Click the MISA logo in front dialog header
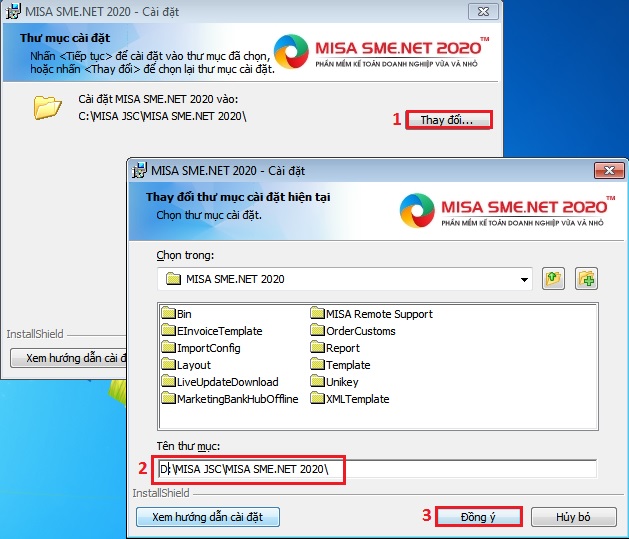 click(507, 211)
